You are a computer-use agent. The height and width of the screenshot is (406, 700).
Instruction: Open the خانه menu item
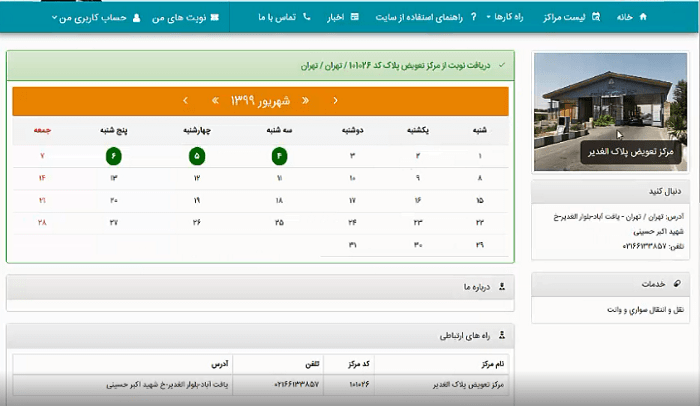pos(625,17)
